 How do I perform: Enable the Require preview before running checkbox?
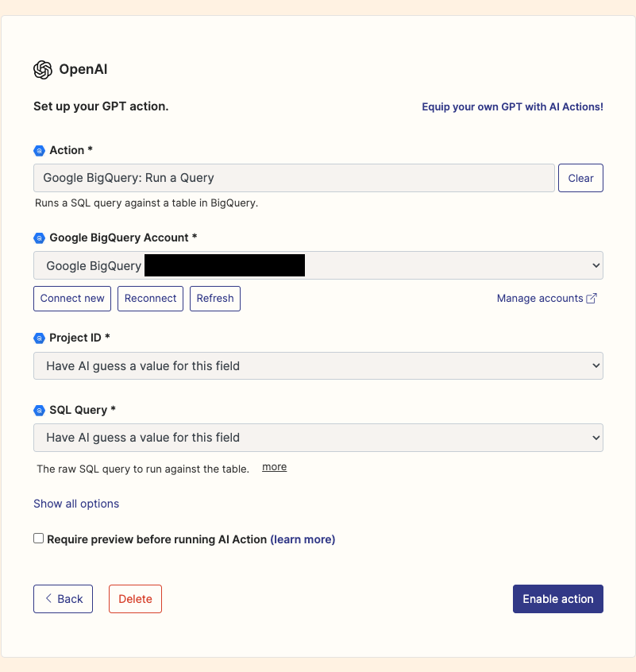coord(38,538)
